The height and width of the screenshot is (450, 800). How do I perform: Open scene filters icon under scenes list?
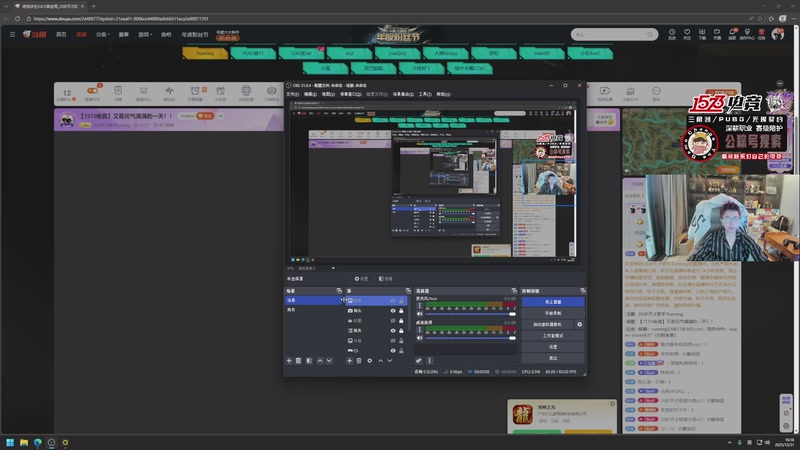click(309, 361)
